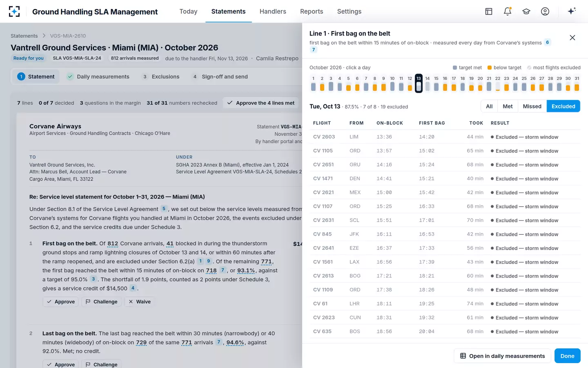The width and height of the screenshot is (588, 368).
Task: Open the user account icon
Action: (x=545, y=11)
